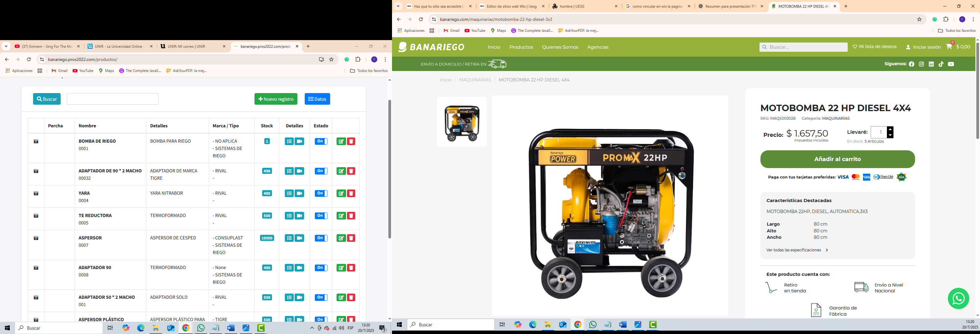Viewport: 980px width, 334px height.
Task: Click the shopping cart icon
Action: [949, 47]
